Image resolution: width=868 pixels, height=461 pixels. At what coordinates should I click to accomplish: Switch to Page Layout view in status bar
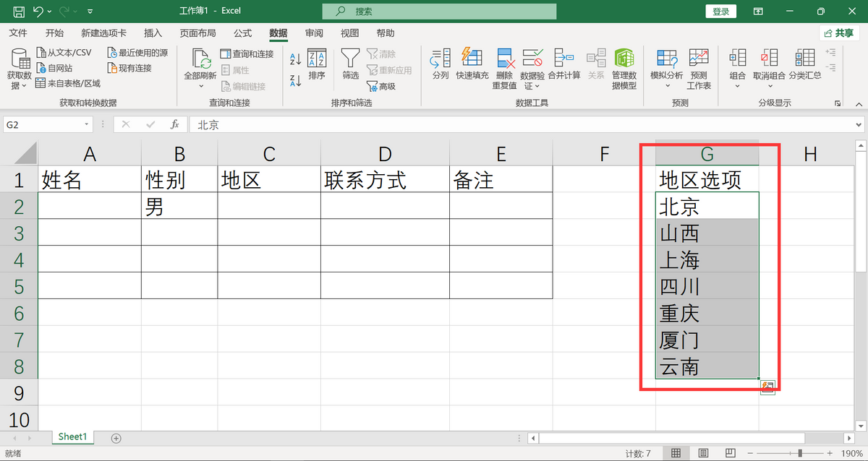pyautogui.click(x=702, y=453)
